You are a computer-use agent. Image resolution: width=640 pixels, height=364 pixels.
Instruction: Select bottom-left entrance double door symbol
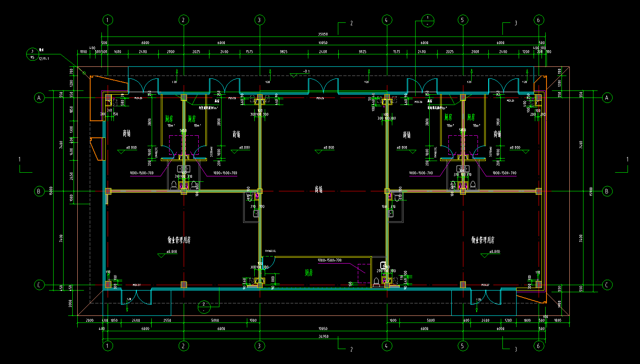(136, 297)
